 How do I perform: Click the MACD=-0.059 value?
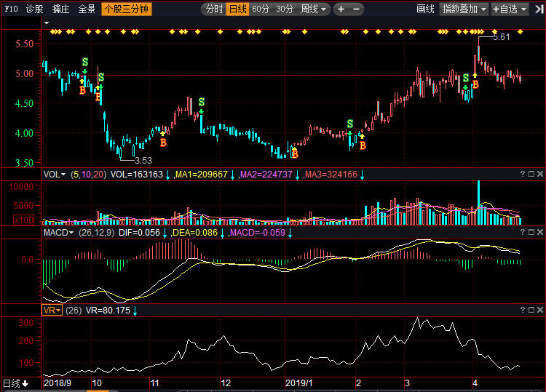257,232
